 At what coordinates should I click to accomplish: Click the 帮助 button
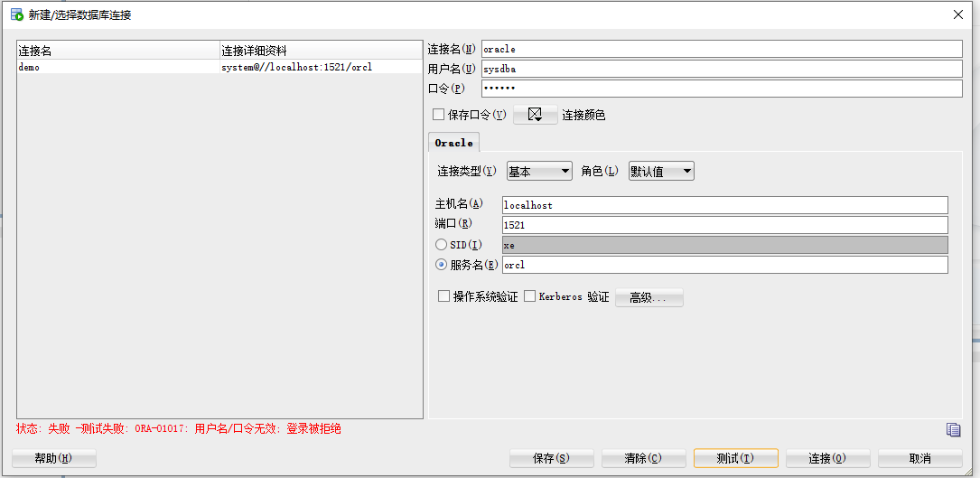(54, 458)
